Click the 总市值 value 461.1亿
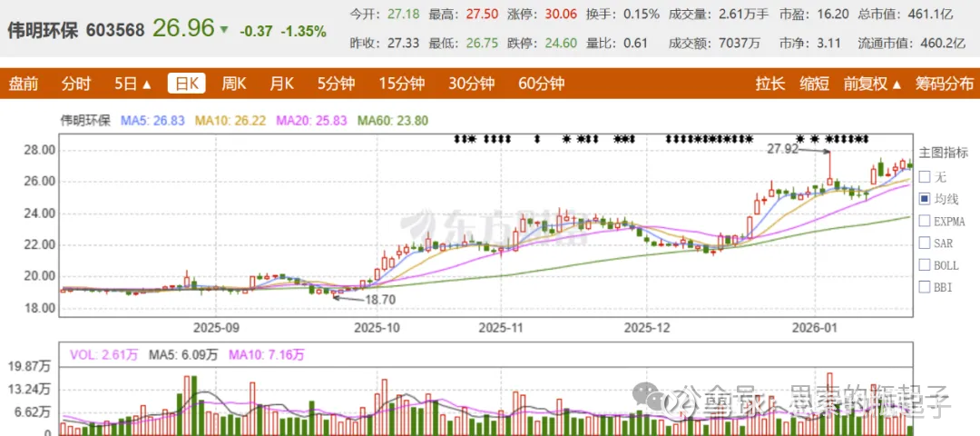980x436 pixels. [931, 14]
